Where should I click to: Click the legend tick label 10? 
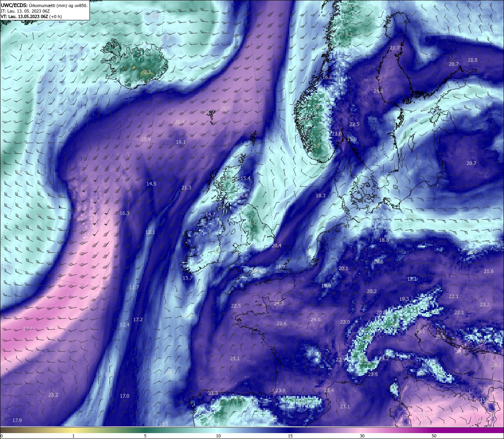[218, 436]
